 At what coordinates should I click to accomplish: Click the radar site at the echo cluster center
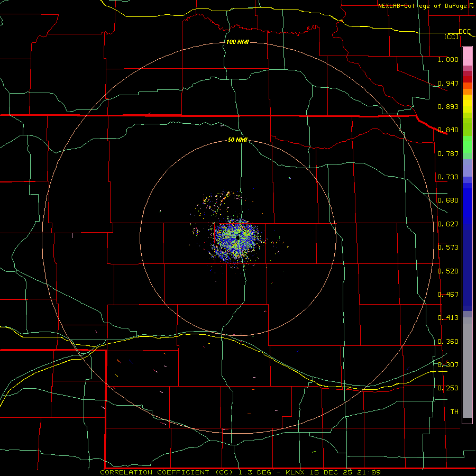(238, 237)
